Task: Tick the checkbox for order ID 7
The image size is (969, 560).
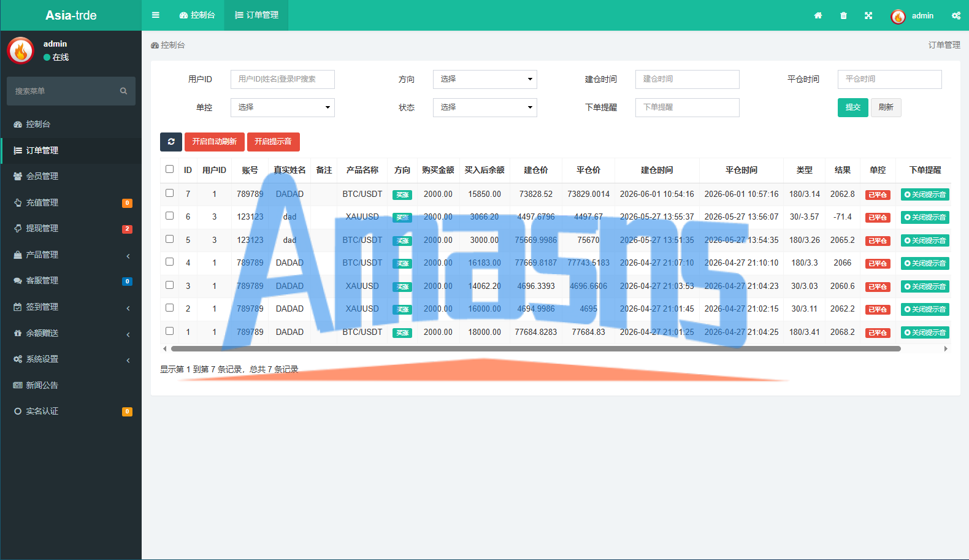Action: (170, 193)
